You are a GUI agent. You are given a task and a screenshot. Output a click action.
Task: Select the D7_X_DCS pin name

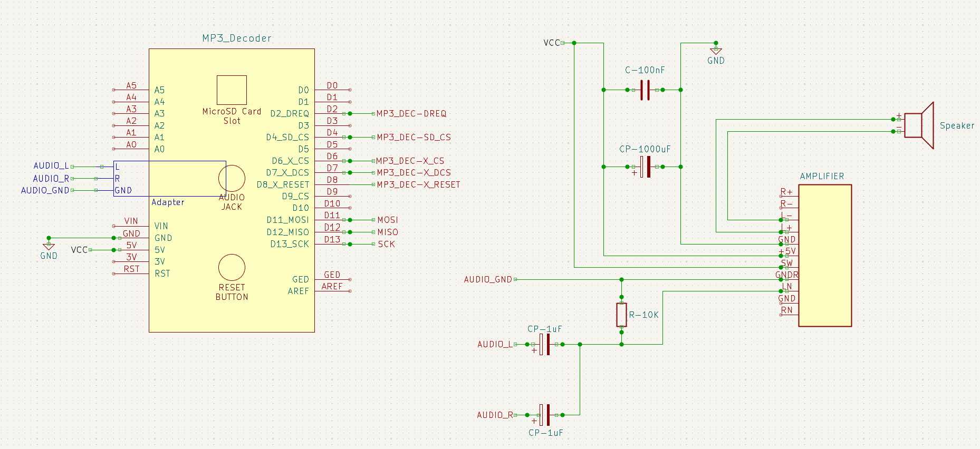(287, 172)
